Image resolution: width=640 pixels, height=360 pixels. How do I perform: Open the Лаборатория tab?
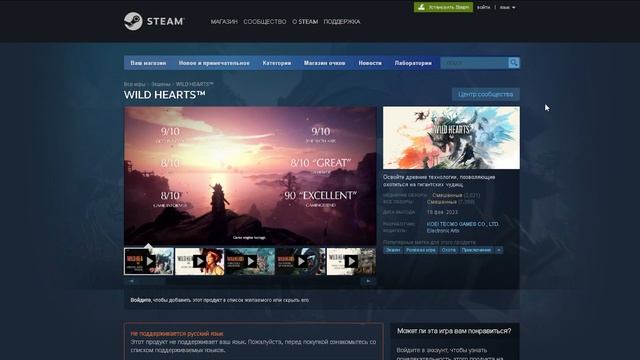tap(413, 63)
